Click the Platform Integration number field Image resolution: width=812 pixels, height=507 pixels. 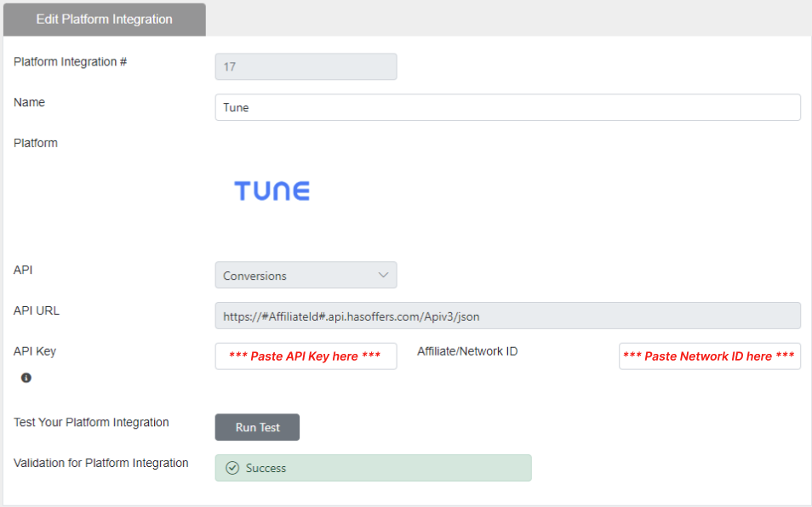click(x=306, y=66)
